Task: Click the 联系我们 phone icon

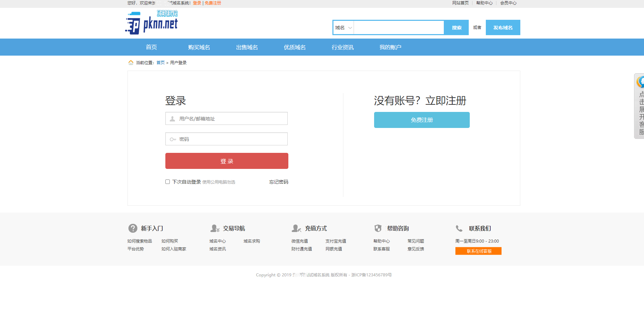Action: point(460,228)
